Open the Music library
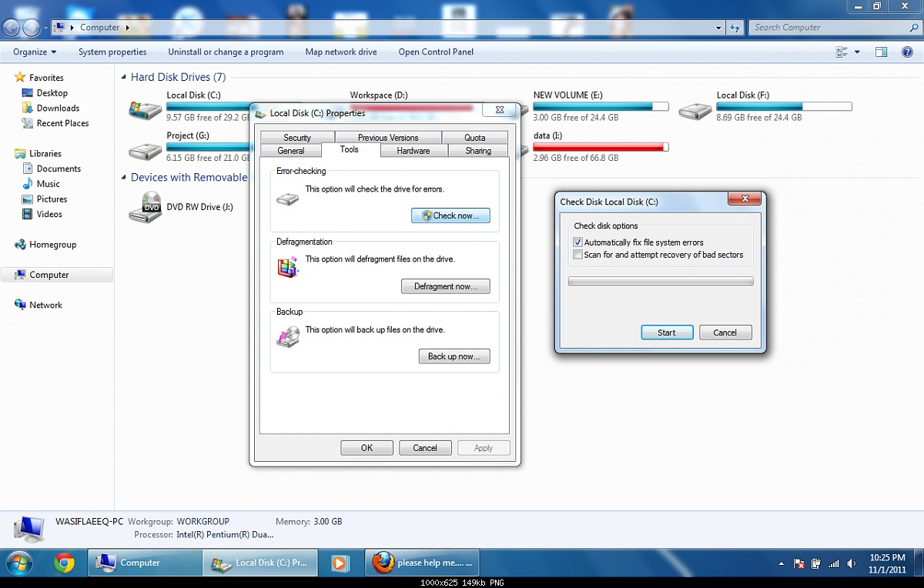Viewport: 924px width, 588px height. pos(48,184)
